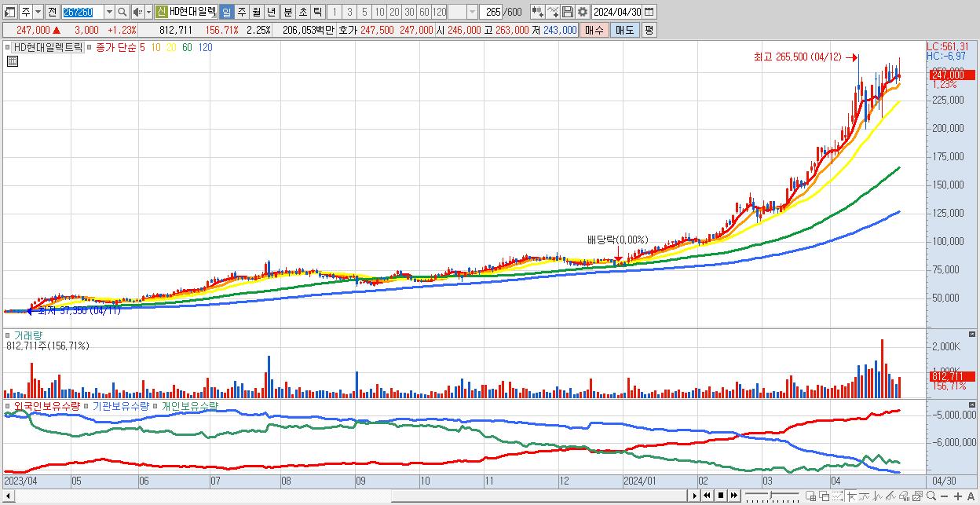Image resolution: width=980 pixels, height=505 pixels.
Task: Click the stock code input field
Action: [x=82, y=12]
